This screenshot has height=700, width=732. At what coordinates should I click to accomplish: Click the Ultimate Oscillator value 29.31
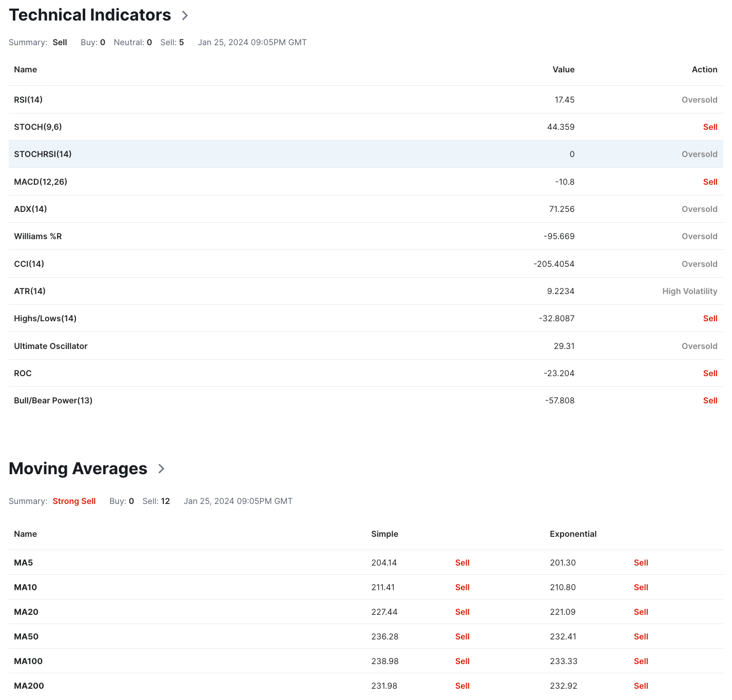(x=564, y=346)
